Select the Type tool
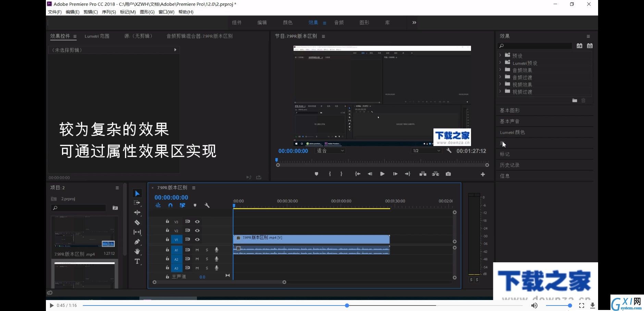 pyautogui.click(x=137, y=261)
